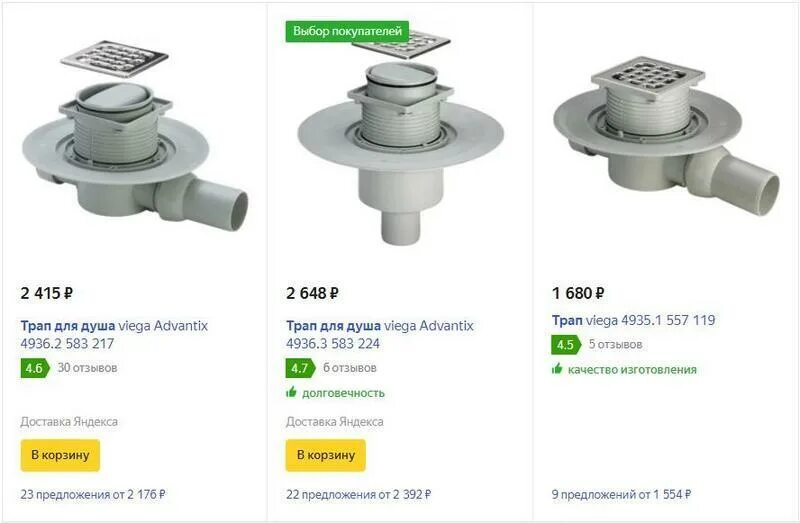Image resolution: width=800 pixels, height=523 pixels.
Task: View the 30 отзывов reviews
Action: tap(87, 368)
